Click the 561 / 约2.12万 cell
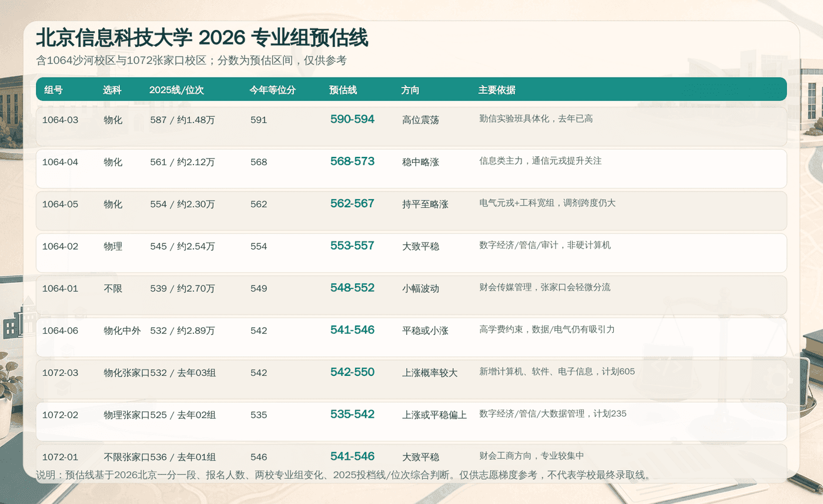 click(182, 162)
